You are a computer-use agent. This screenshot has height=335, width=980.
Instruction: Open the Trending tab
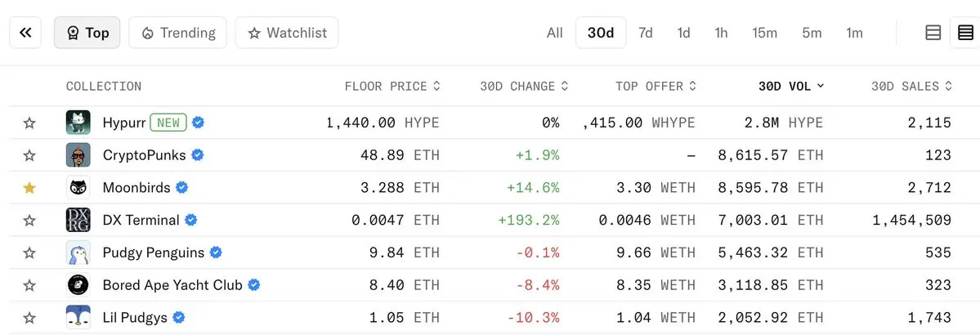pyautogui.click(x=178, y=33)
